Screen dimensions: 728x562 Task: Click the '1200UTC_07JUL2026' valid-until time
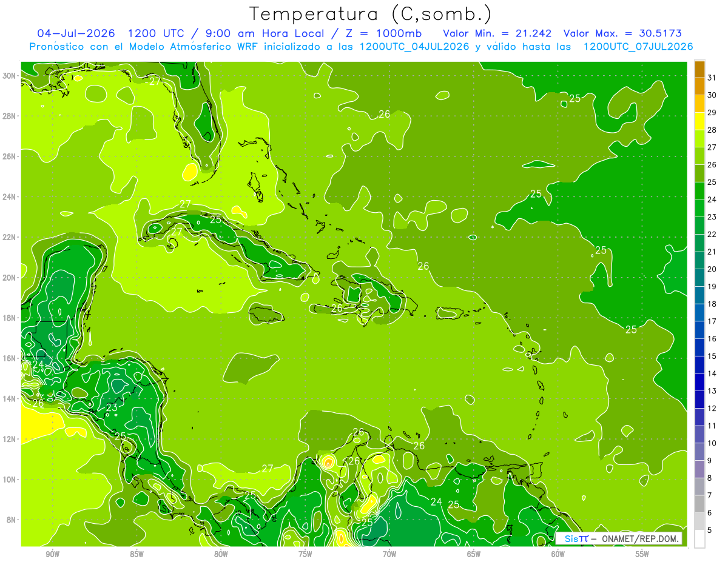(x=638, y=47)
